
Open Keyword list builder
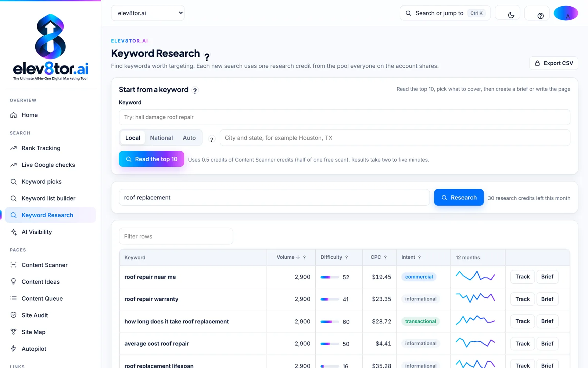pos(50,198)
